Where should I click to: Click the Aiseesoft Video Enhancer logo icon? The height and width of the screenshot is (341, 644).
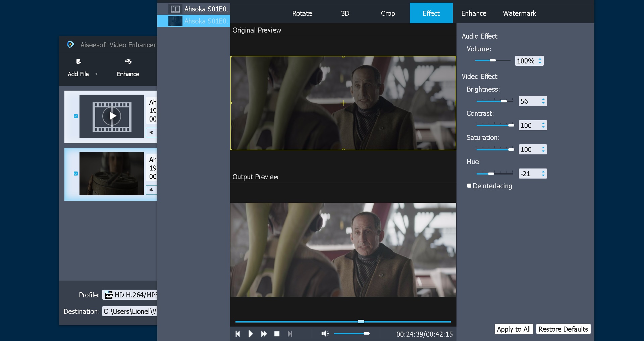pos(70,45)
